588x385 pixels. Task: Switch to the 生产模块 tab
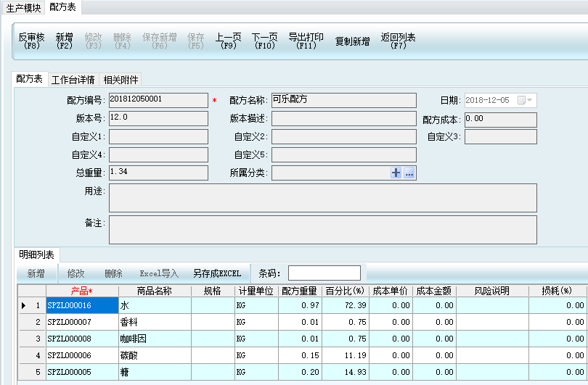[24, 7]
